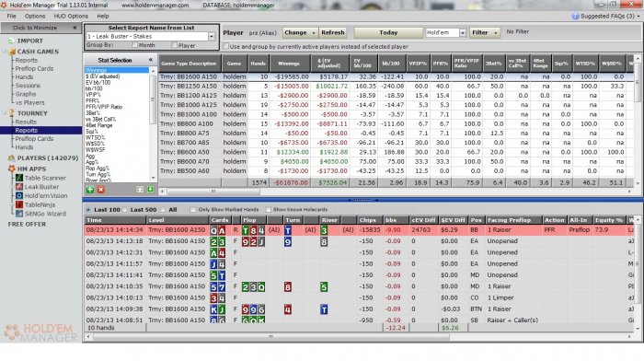This screenshot has height=361, width=644.
Task: Click the green add stat plus icon
Action: point(90,189)
